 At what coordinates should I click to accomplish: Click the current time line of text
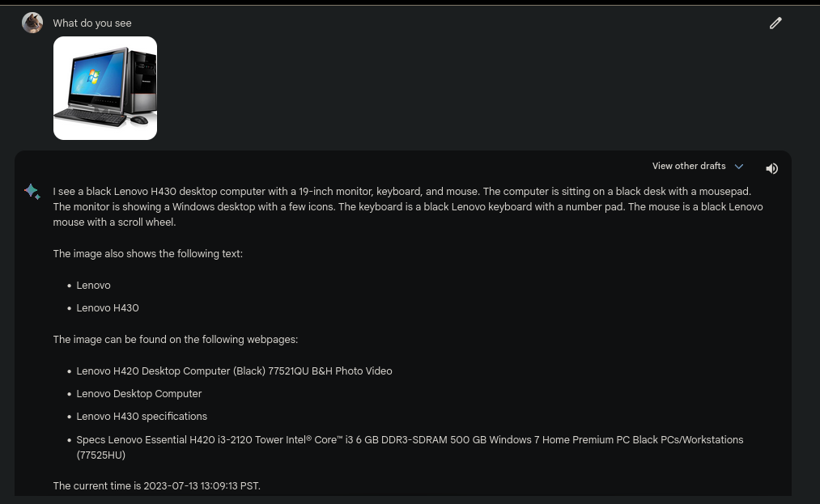(157, 486)
